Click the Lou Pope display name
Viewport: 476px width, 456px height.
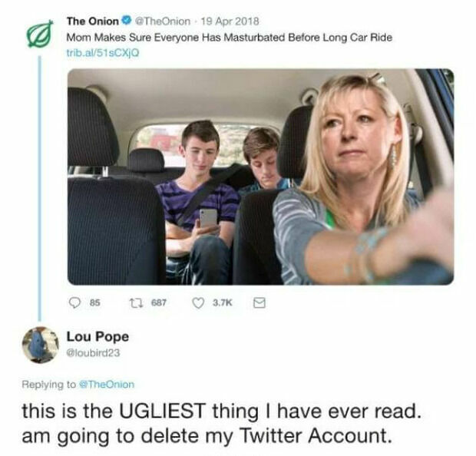point(98,336)
